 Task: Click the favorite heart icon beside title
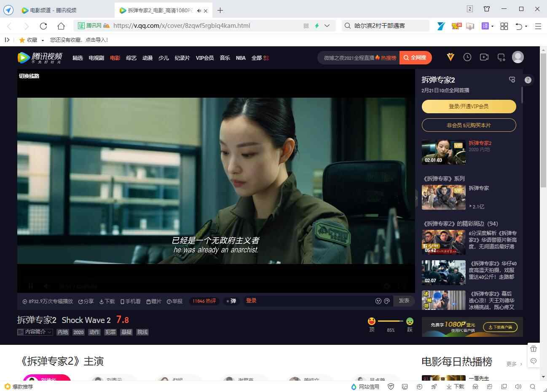512,80
